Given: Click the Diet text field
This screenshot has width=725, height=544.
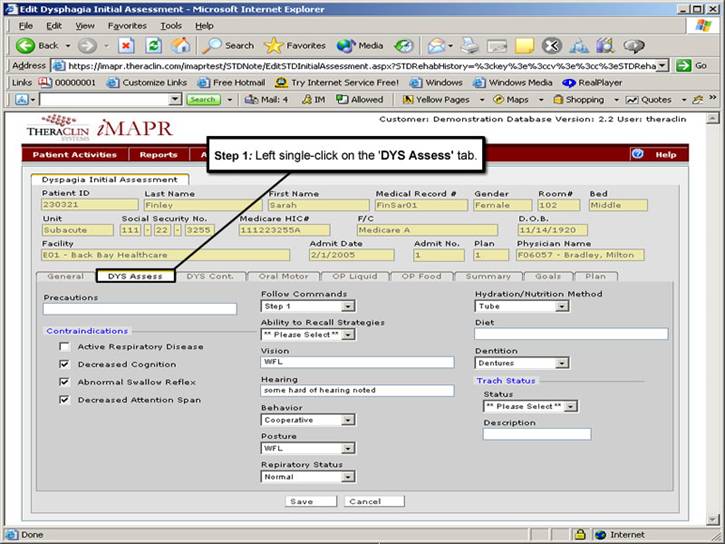Looking at the screenshot, I should click(571, 334).
